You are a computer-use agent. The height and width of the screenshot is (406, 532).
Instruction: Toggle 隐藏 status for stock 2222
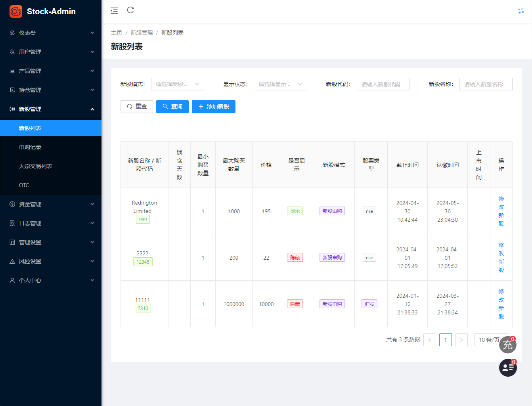(295, 257)
